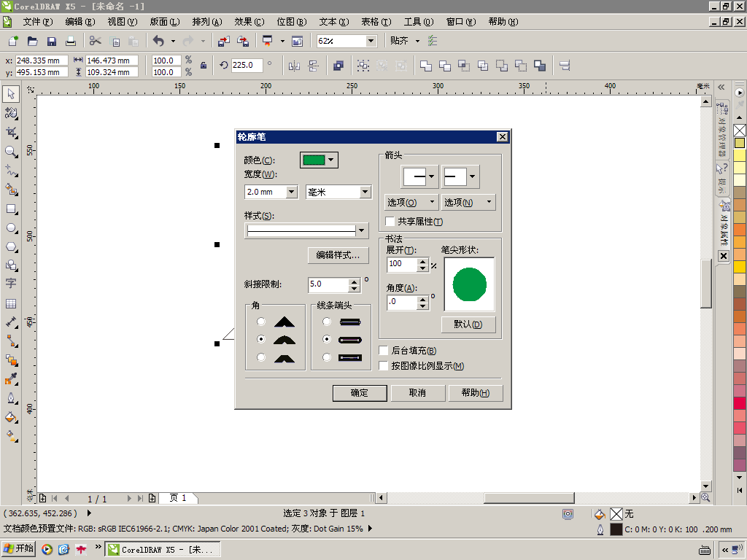Enable the 后台填充 checkbox
The image size is (747, 560).
click(384, 351)
